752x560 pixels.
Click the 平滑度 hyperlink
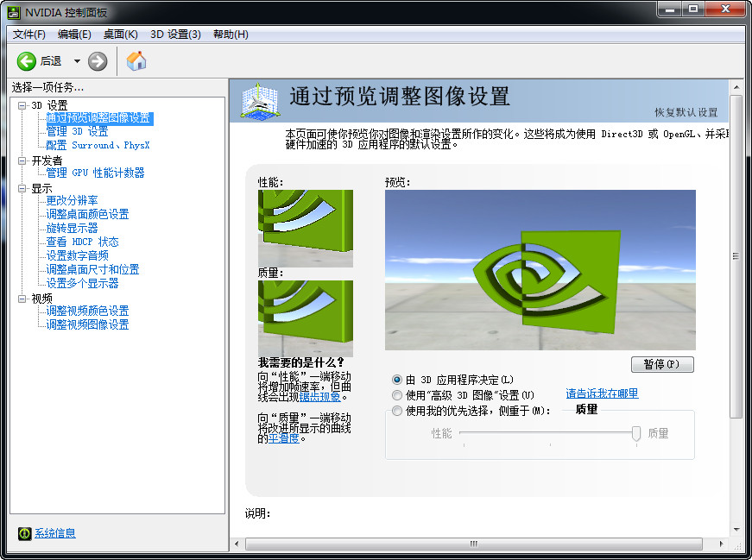click(284, 437)
